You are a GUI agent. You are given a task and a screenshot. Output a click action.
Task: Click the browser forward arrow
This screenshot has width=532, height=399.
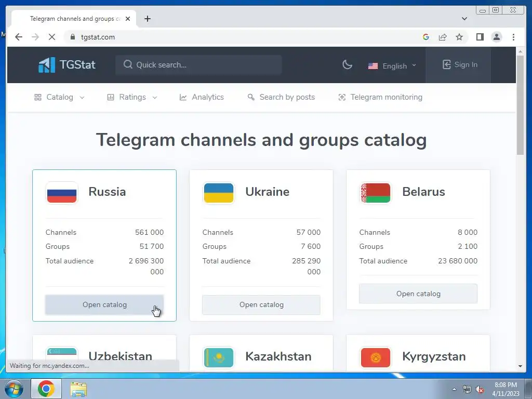35,37
